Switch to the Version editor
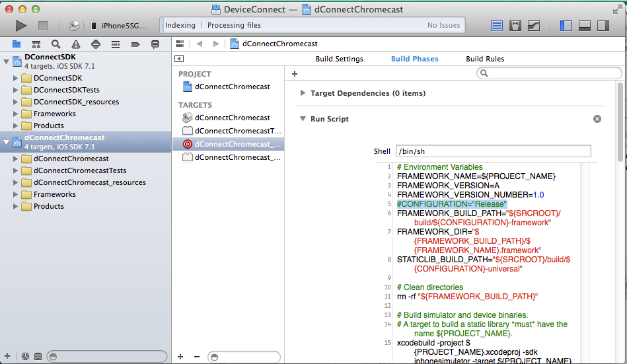The image size is (627, 364). click(x=534, y=26)
